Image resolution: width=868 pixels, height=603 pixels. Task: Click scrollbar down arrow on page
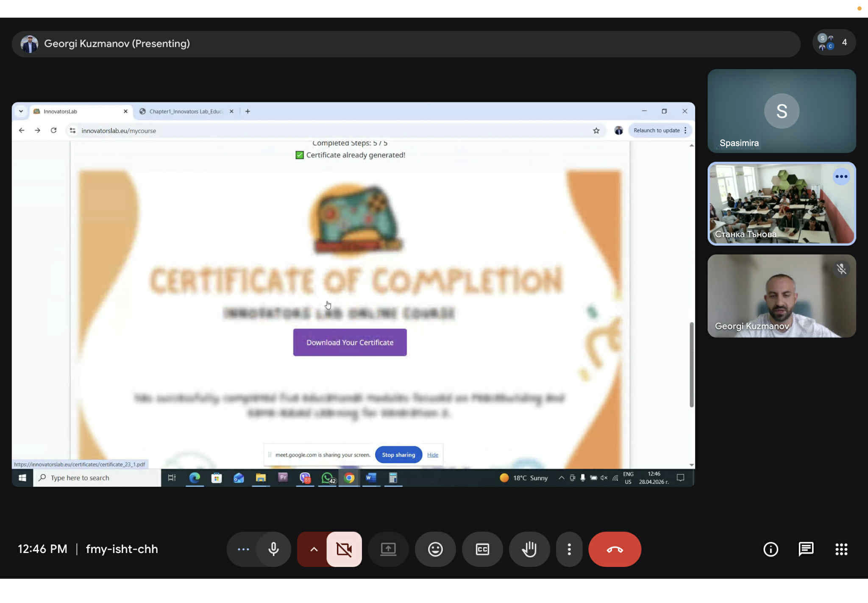click(692, 465)
